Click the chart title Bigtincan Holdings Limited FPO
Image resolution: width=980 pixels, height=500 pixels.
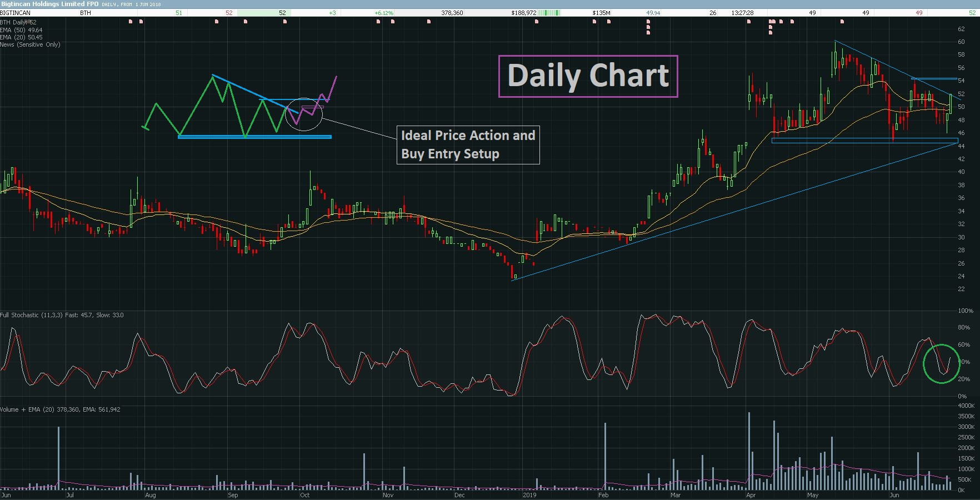point(49,4)
